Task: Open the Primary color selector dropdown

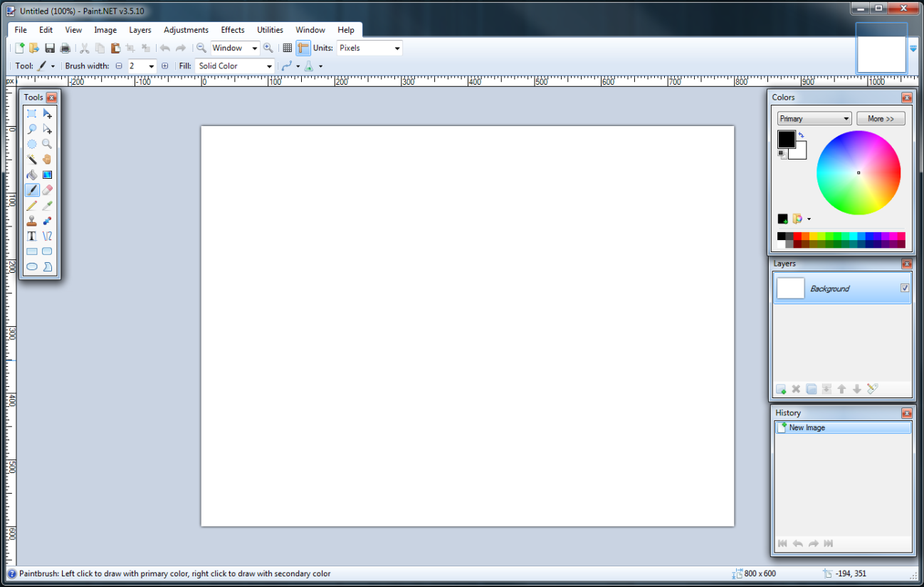Action: [814, 118]
